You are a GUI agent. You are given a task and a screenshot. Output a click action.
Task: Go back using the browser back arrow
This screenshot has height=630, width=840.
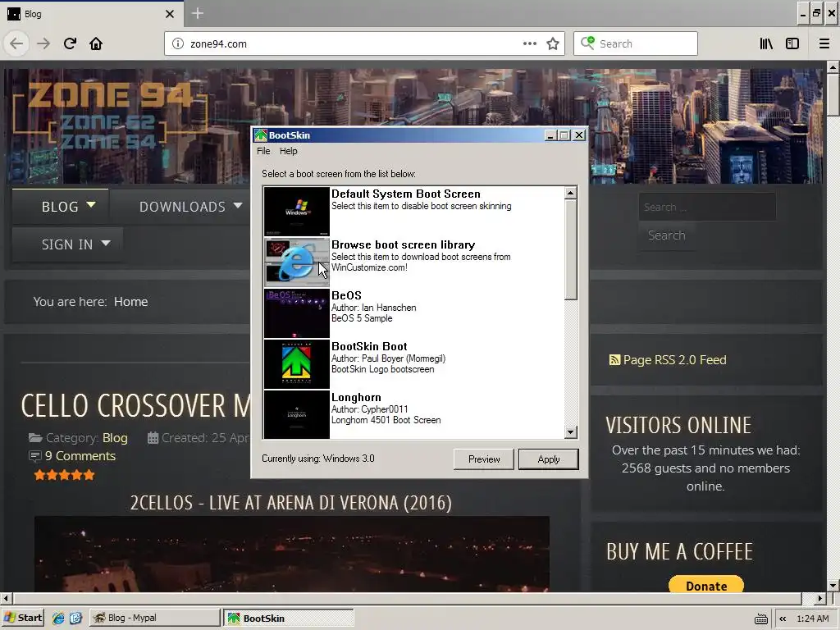pyautogui.click(x=16, y=43)
